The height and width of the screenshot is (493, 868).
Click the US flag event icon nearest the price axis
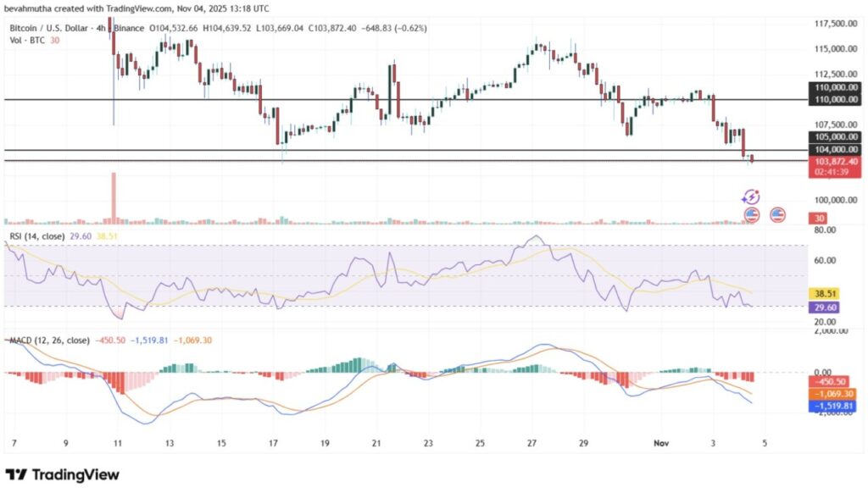pyautogui.click(x=776, y=214)
